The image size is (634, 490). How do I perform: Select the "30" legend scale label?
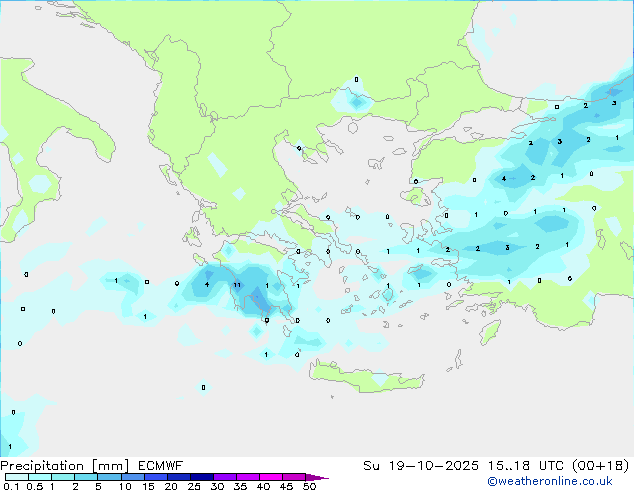[x=217, y=486]
